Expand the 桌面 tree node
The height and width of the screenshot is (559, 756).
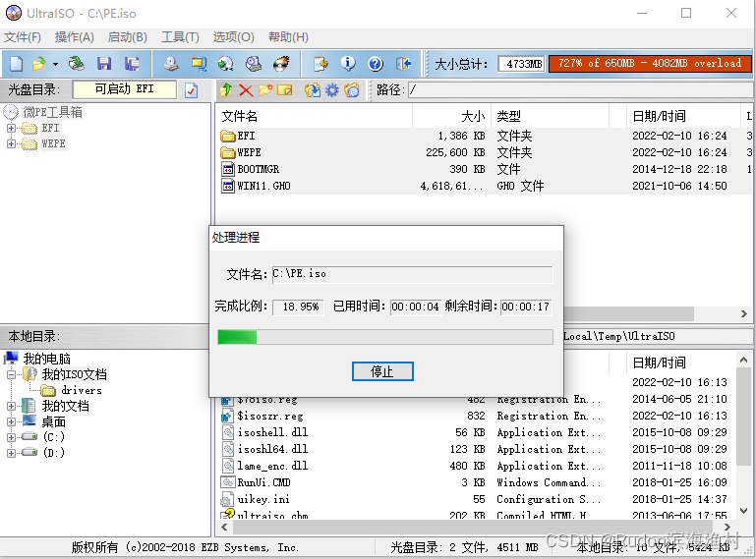[x=11, y=421]
